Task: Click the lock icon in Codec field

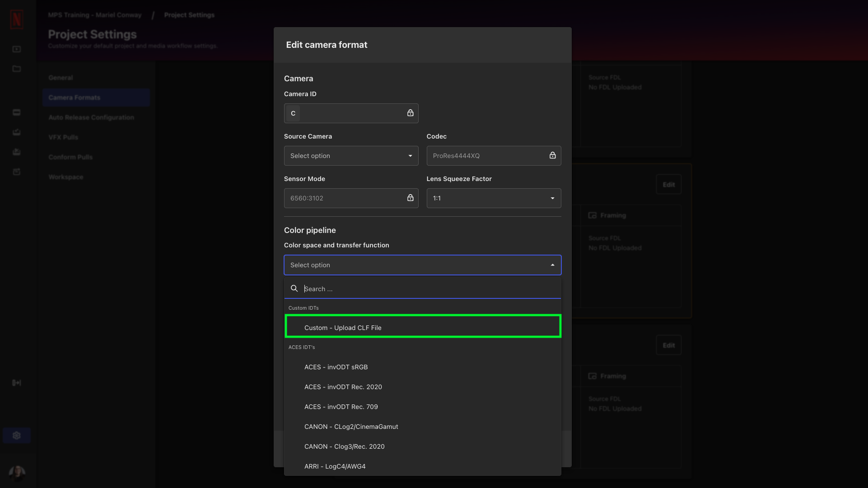Action: tap(552, 155)
